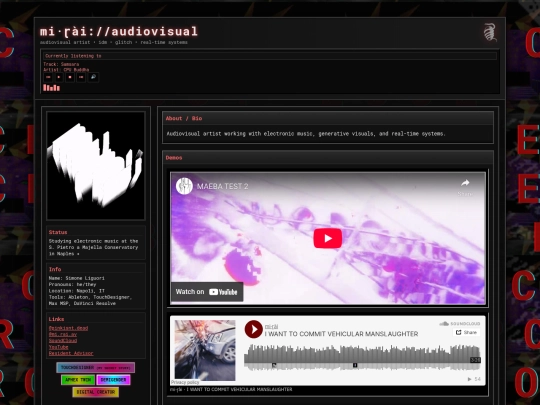Click the mi·ɽài://audiovisual site title

(118, 31)
